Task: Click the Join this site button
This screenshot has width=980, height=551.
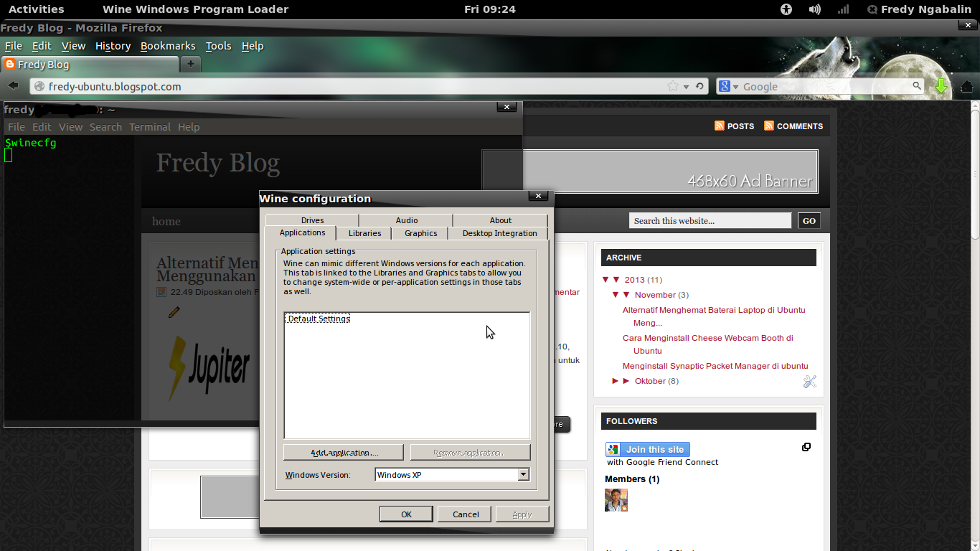Action: 648,450
